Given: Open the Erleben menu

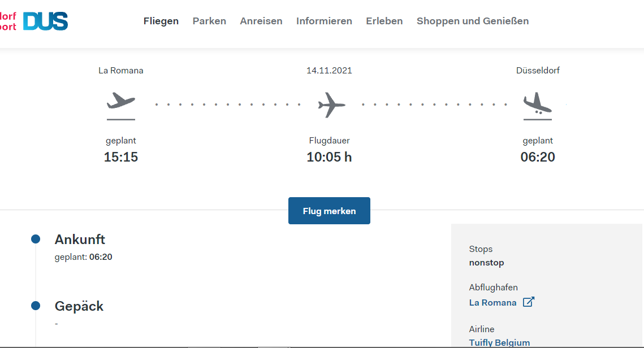Looking at the screenshot, I should [x=384, y=21].
